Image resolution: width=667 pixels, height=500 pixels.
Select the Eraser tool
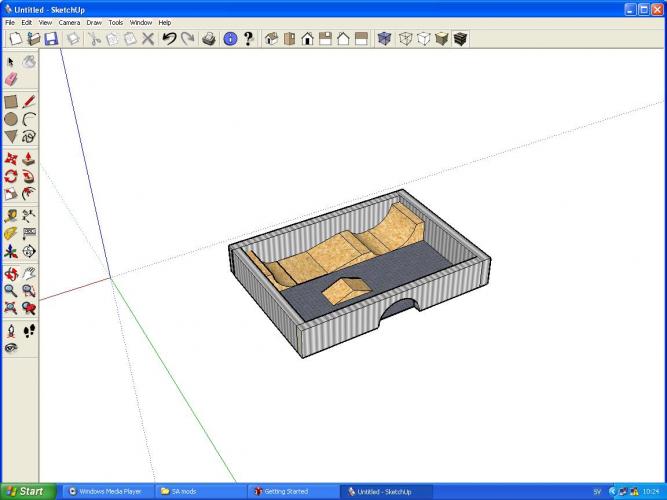point(11,78)
